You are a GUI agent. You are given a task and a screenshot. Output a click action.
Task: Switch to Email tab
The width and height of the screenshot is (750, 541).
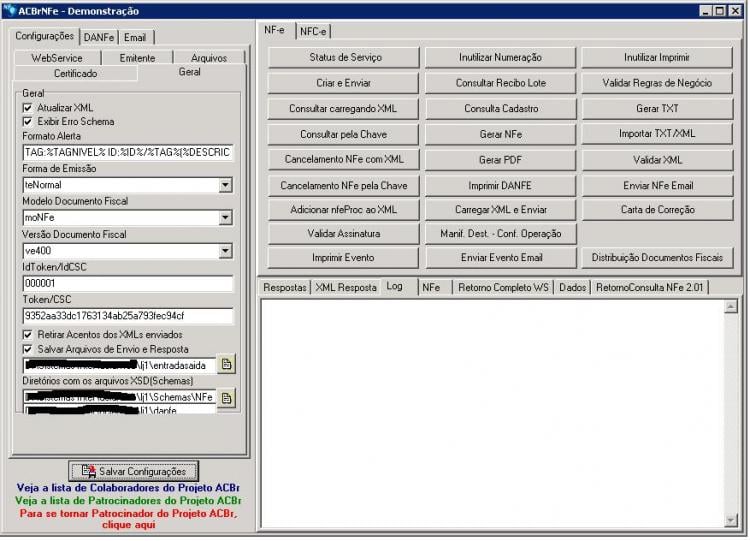135,37
